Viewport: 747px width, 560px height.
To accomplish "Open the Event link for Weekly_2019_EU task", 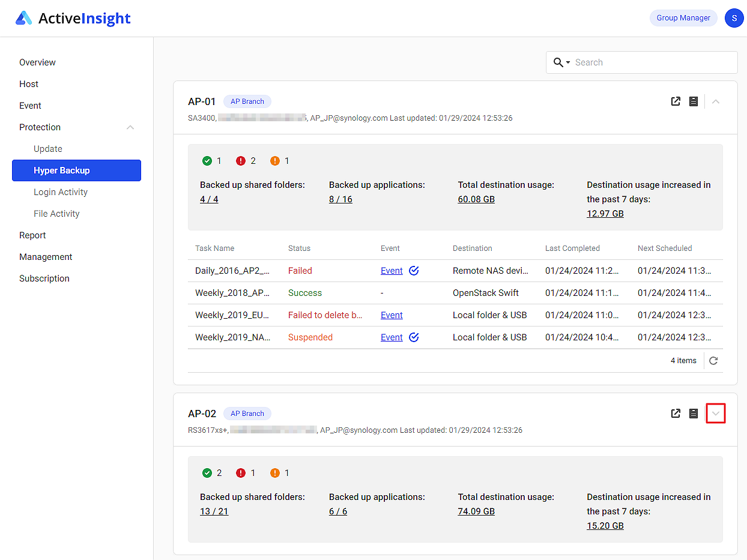I will [x=392, y=315].
